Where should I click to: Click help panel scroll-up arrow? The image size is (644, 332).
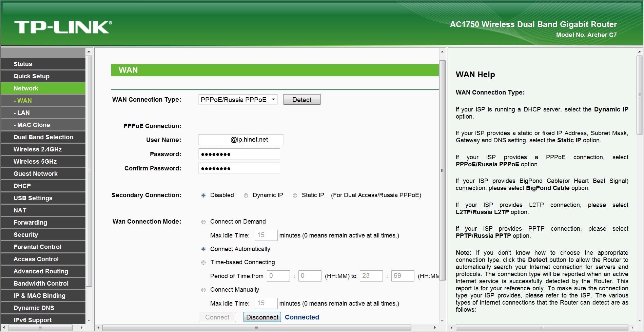click(x=640, y=52)
